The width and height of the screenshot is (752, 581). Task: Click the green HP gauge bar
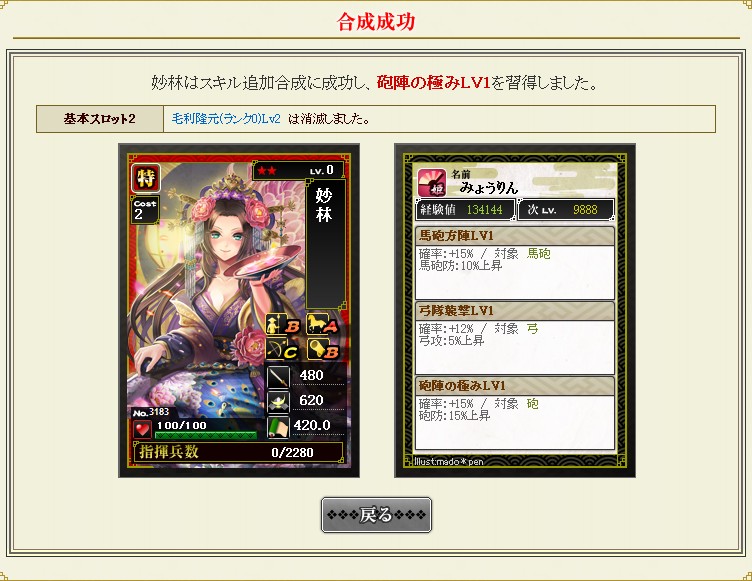(206, 436)
